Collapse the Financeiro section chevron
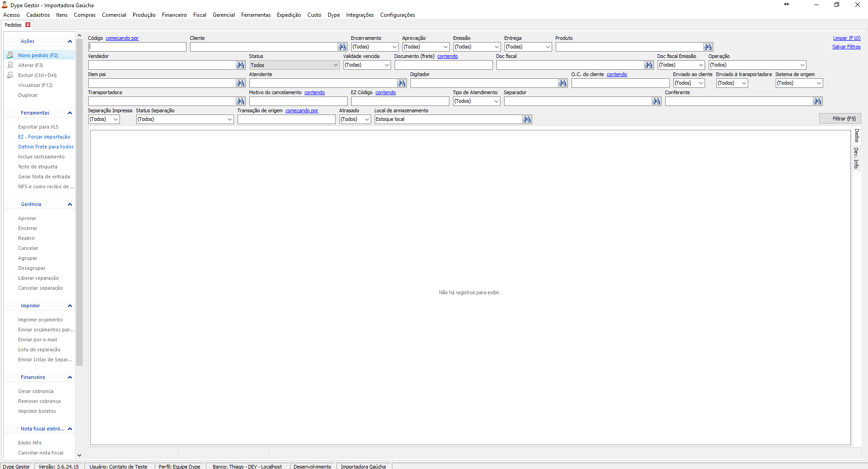Viewport: 868px width, 469px height. [70, 378]
